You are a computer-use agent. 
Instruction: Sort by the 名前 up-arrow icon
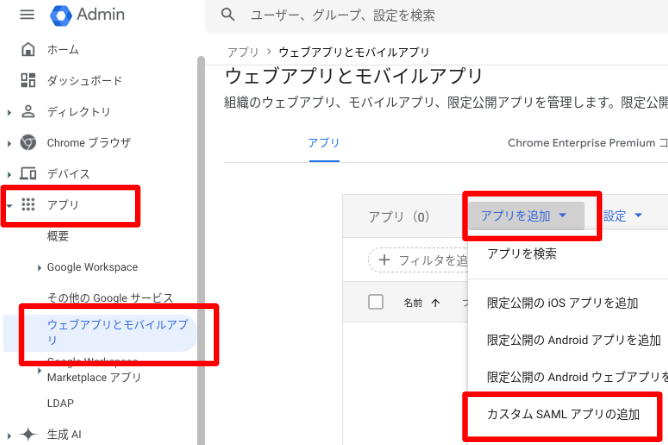[435, 303]
